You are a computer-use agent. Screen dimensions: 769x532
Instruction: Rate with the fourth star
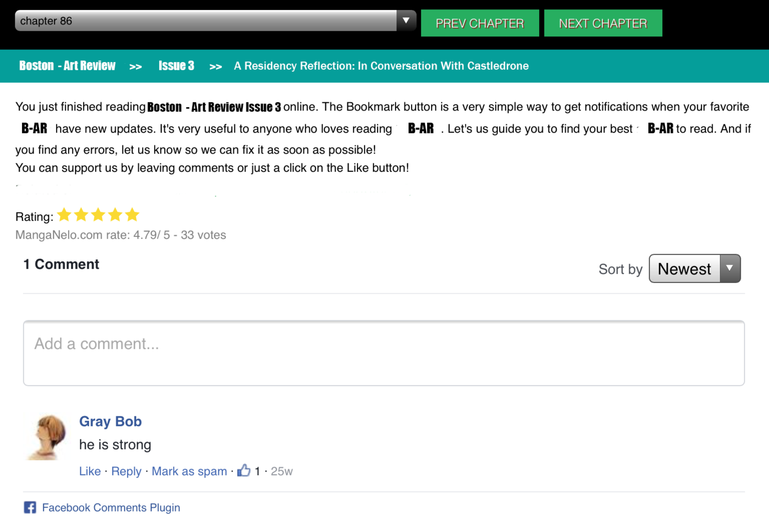coord(115,215)
